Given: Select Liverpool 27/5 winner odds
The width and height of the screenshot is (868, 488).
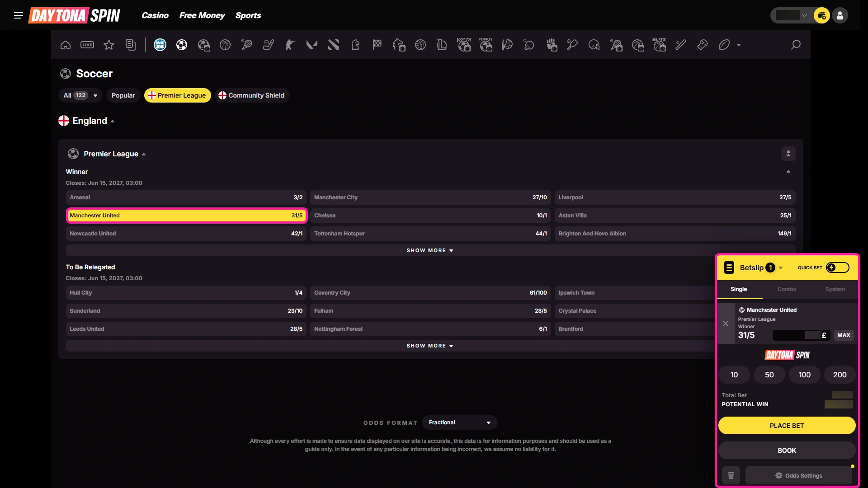Looking at the screenshot, I should pyautogui.click(x=675, y=197).
